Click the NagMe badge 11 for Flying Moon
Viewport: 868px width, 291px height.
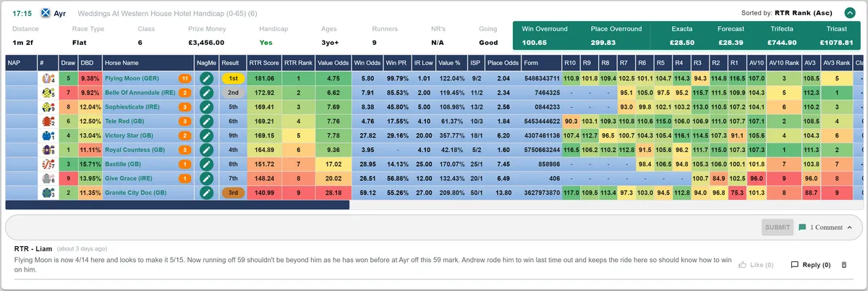[x=184, y=78]
